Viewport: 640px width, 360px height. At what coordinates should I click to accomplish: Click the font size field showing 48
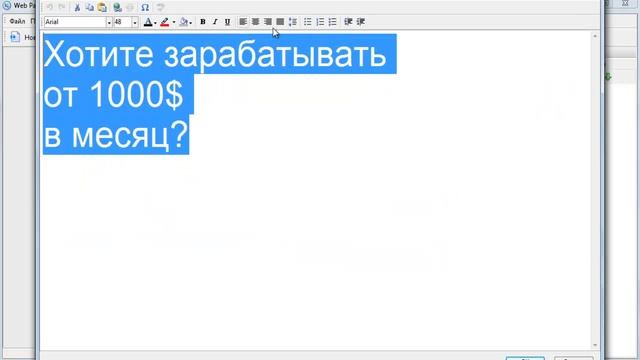pos(122,22)
